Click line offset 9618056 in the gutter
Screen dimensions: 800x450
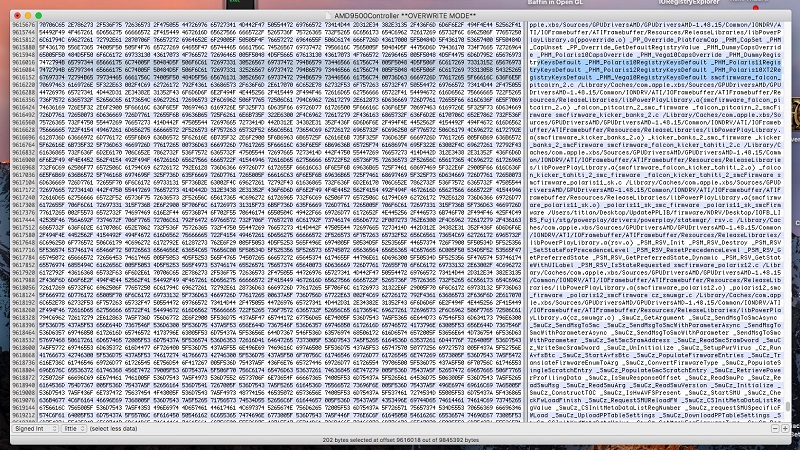click(x=23, y=287)
